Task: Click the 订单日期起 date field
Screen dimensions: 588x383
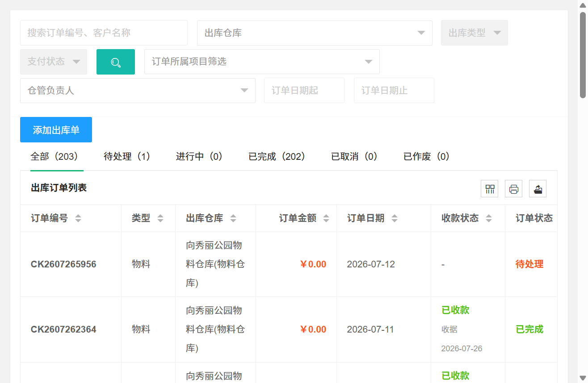Action: [x=304, y=91]
